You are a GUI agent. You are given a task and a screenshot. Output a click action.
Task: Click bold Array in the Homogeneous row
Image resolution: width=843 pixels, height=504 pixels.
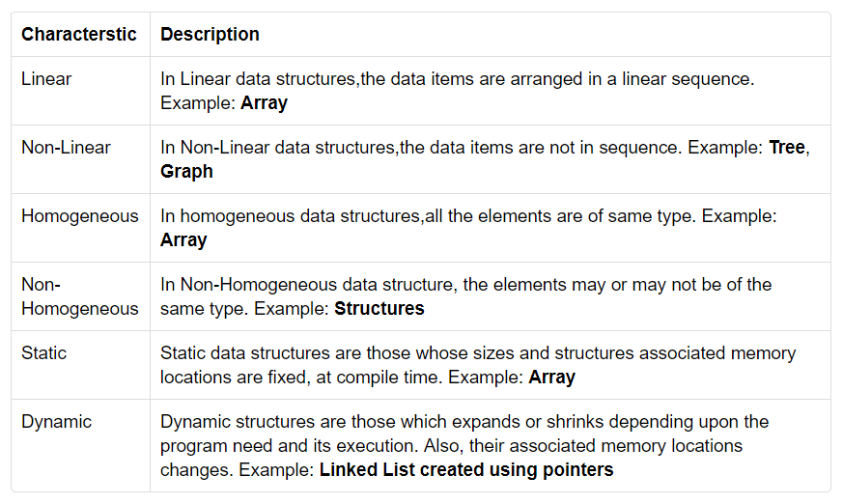pyautogui.click(x=183, y=239)
